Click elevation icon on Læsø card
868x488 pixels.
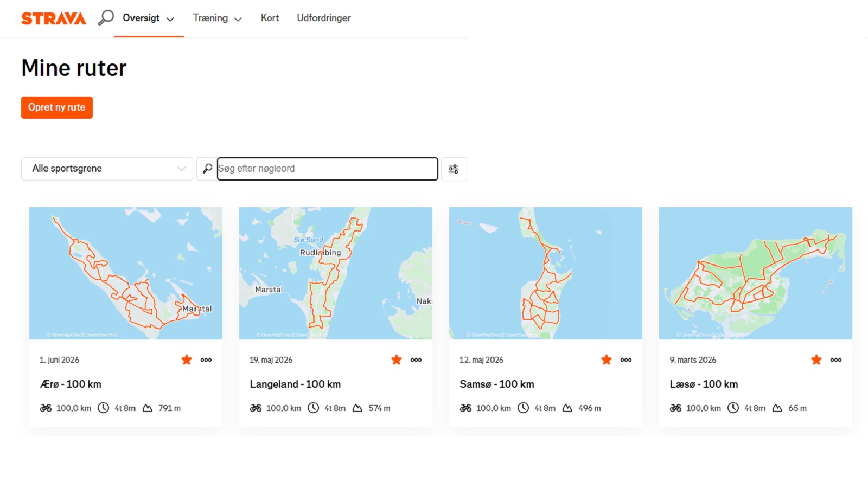click(777, 408)
